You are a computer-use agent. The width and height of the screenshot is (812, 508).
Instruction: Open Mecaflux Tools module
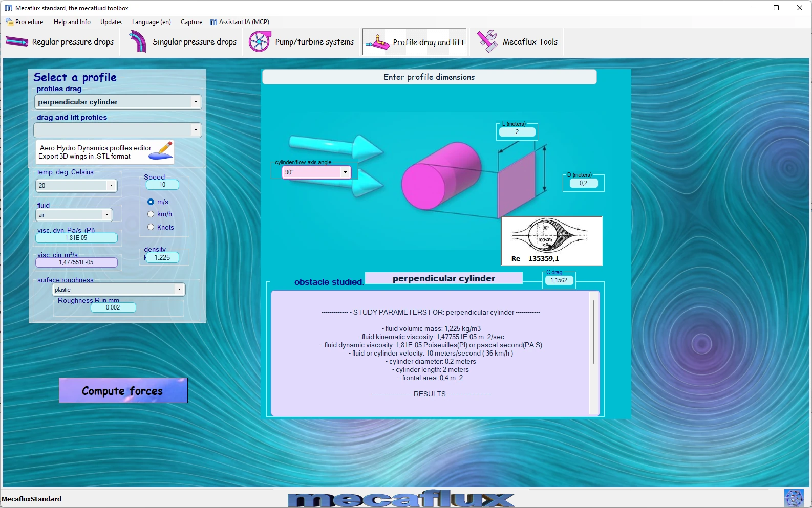[x=518, y=42]
